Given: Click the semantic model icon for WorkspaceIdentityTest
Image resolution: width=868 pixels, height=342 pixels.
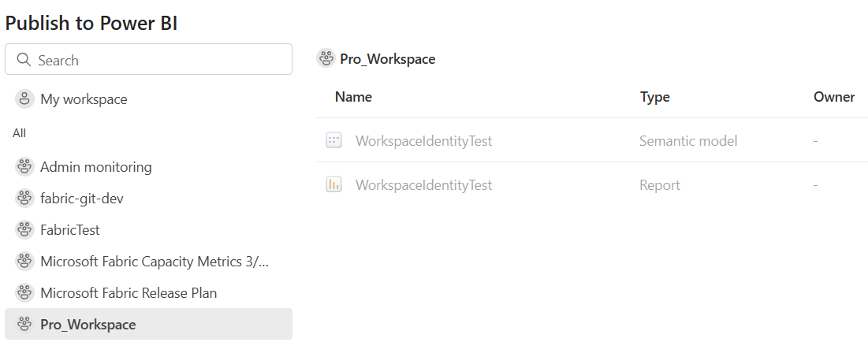Looking at the screenshot, I should point(333,141).
